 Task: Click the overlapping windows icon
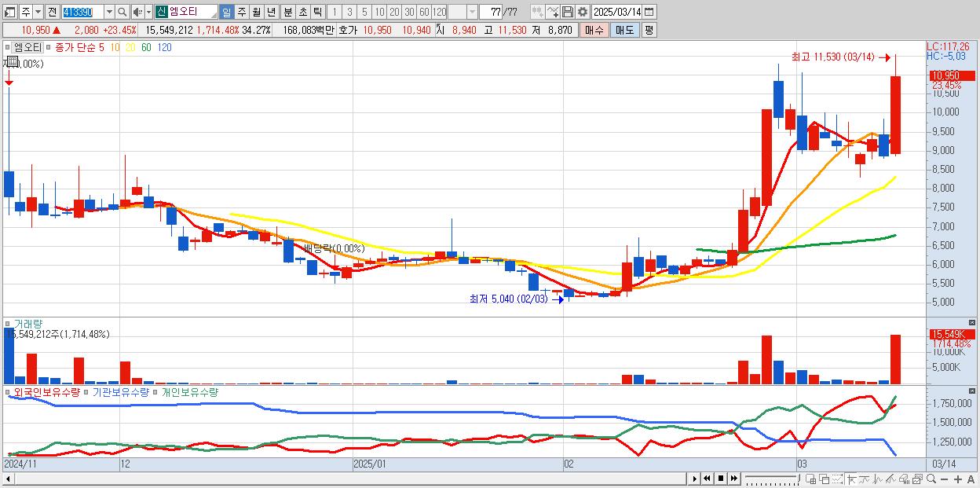[824, 479]
